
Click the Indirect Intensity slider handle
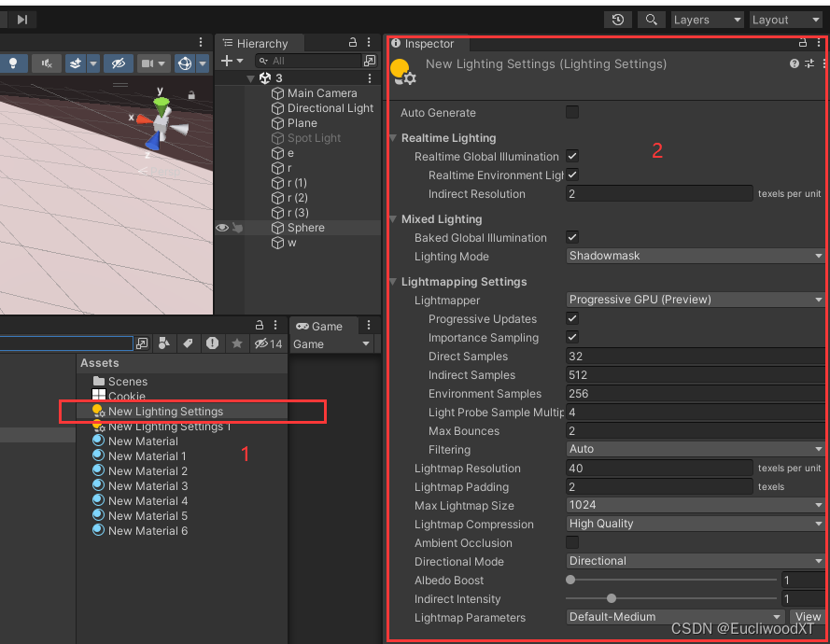(612, 598)
